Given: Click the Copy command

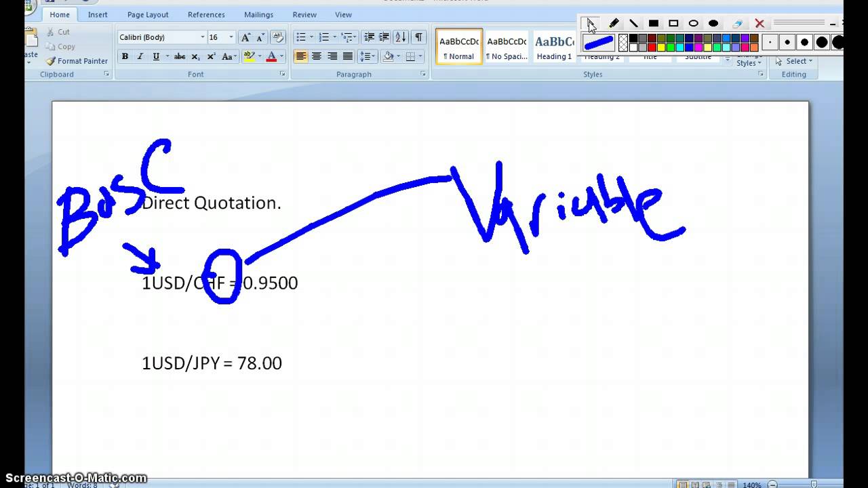Looking at the screenshot, I should pos(60,47).
